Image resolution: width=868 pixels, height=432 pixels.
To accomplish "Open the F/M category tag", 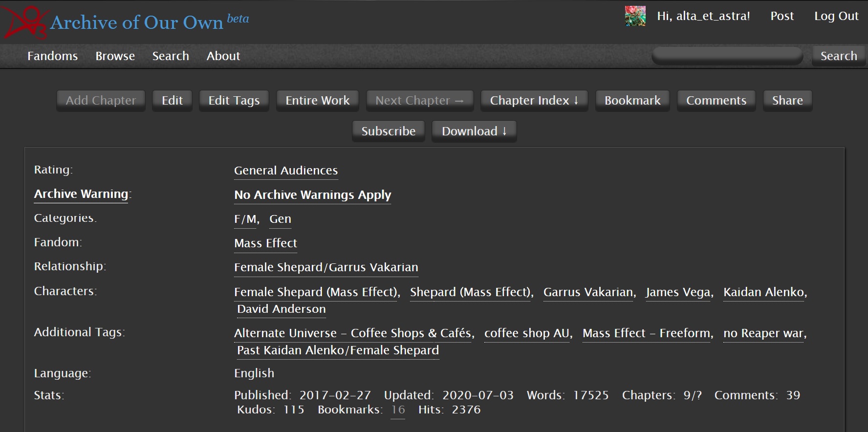I will (x=245, y=219).
